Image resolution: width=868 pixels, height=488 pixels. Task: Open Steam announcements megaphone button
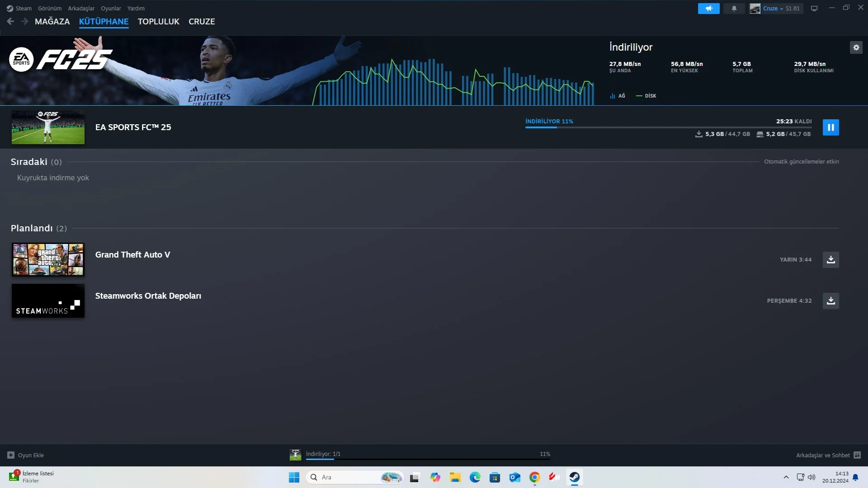(x=708, y=8)
